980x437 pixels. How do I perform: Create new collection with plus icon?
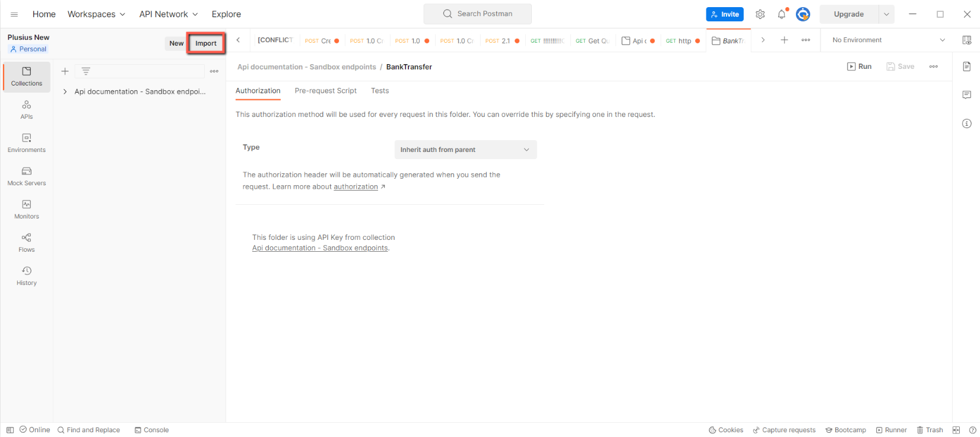pos(65,71)
